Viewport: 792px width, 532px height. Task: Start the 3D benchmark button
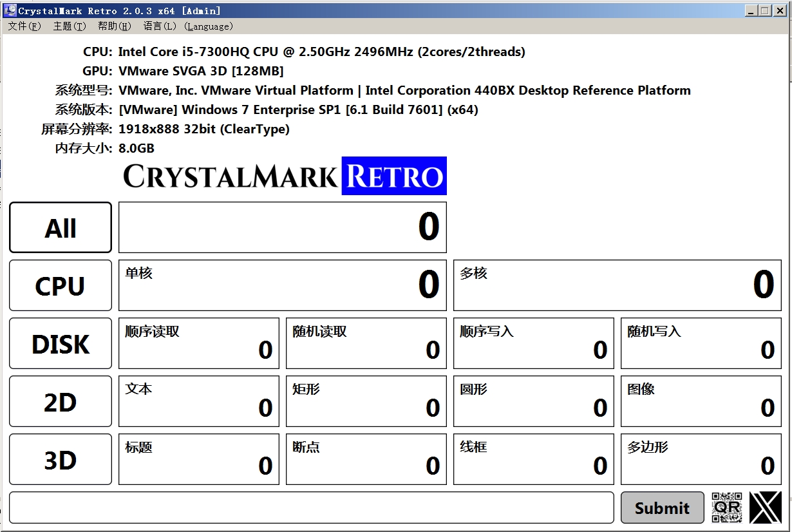[x=61, y=459]
